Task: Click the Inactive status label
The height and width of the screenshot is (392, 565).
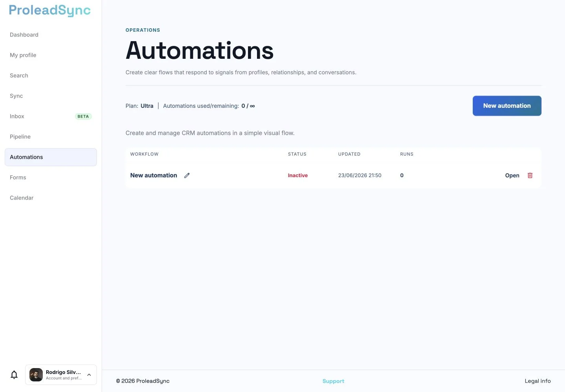Action: point(298,176)
